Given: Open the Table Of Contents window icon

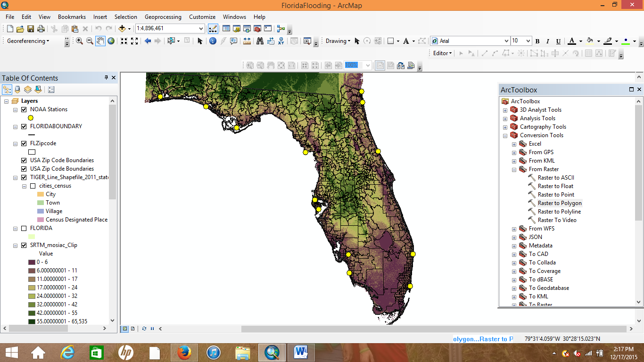Looking at the screenshot, I should [x=226, y=29].
